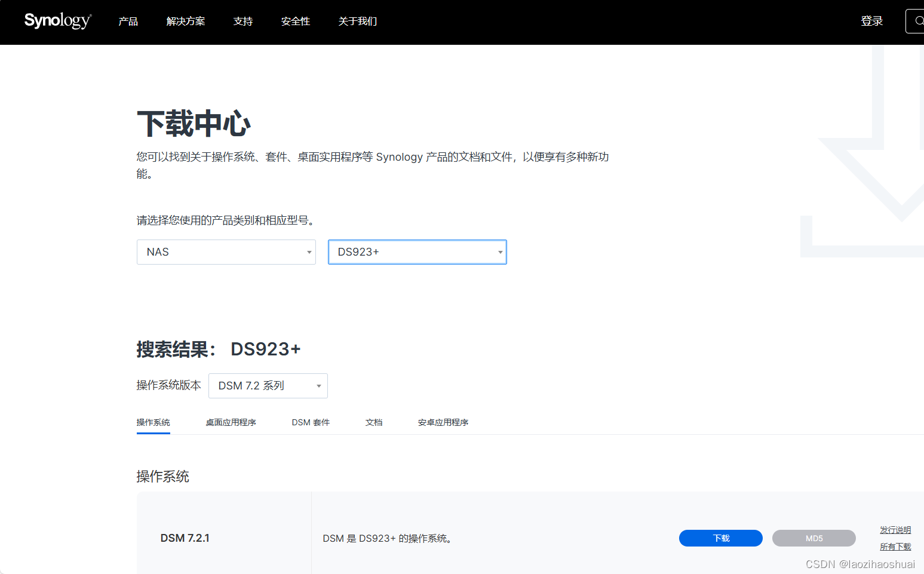The height and width of the screenshot is (574, 924).
Task: Expand the DS923+ model dropdown
Action: point(418,252)
